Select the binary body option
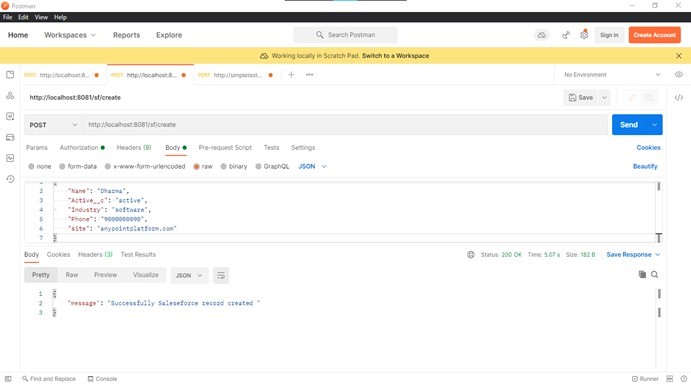 pyautogui.click(x=234, y=167)
